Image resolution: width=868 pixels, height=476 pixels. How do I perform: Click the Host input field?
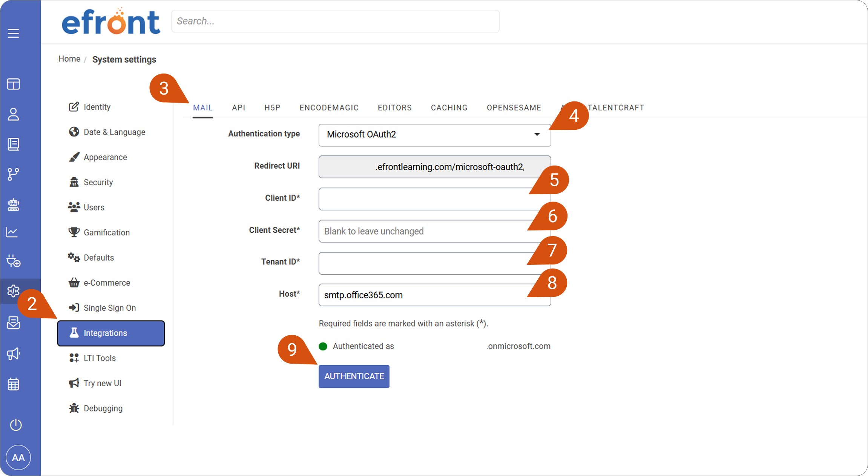point(435,295)
